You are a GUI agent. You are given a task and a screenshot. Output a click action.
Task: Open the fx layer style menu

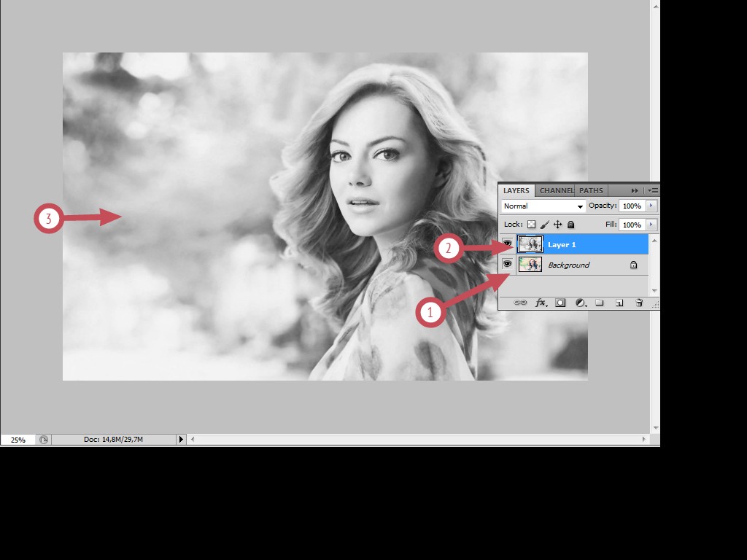pyautogui.click(x=541, y=303)
